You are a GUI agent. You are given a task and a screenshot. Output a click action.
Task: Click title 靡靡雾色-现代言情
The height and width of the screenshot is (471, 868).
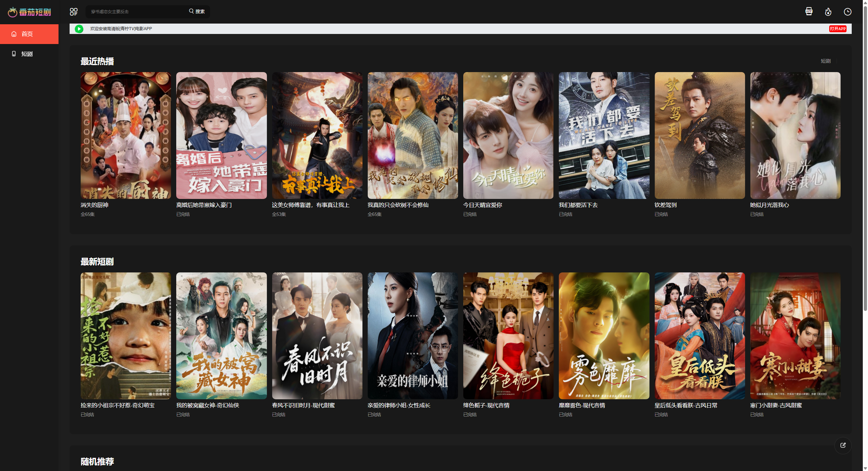pos(582,405)
